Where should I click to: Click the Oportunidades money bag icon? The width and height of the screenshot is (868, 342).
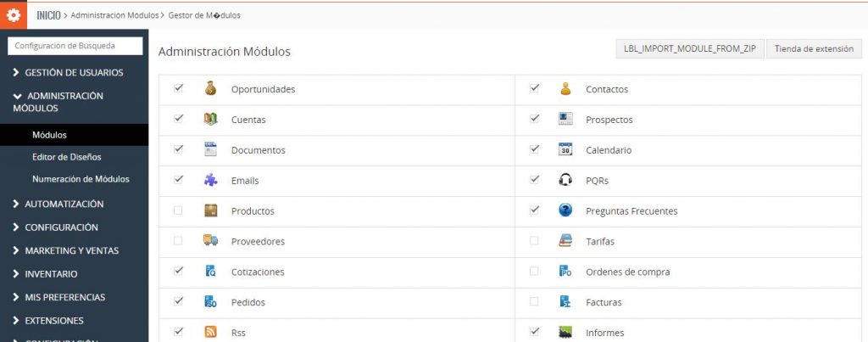(211, 88)
